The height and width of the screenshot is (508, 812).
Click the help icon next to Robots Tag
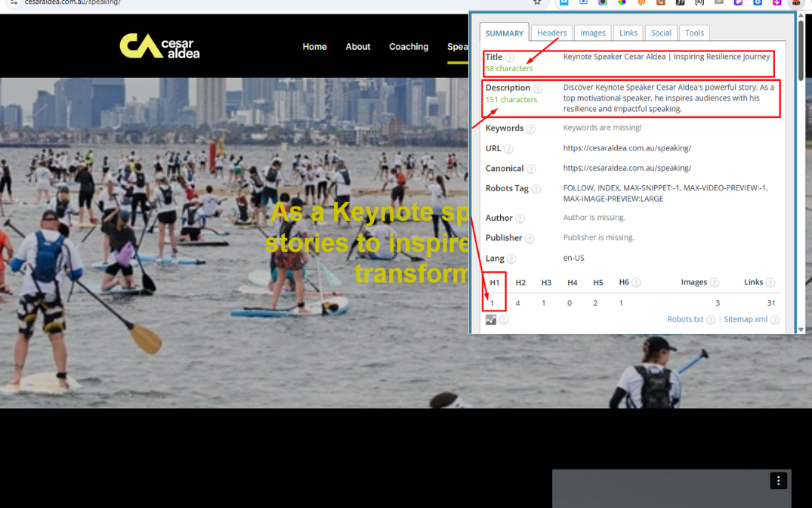[536, 189]
